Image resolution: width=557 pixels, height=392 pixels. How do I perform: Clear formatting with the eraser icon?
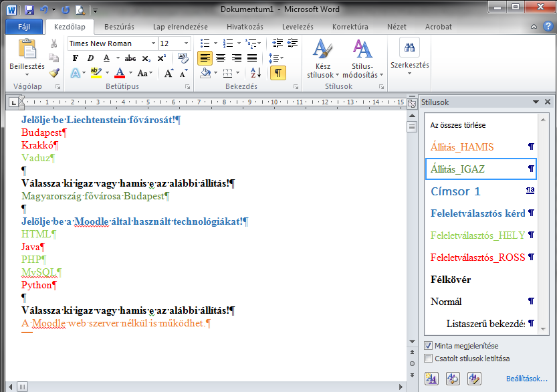click(183, 58)
